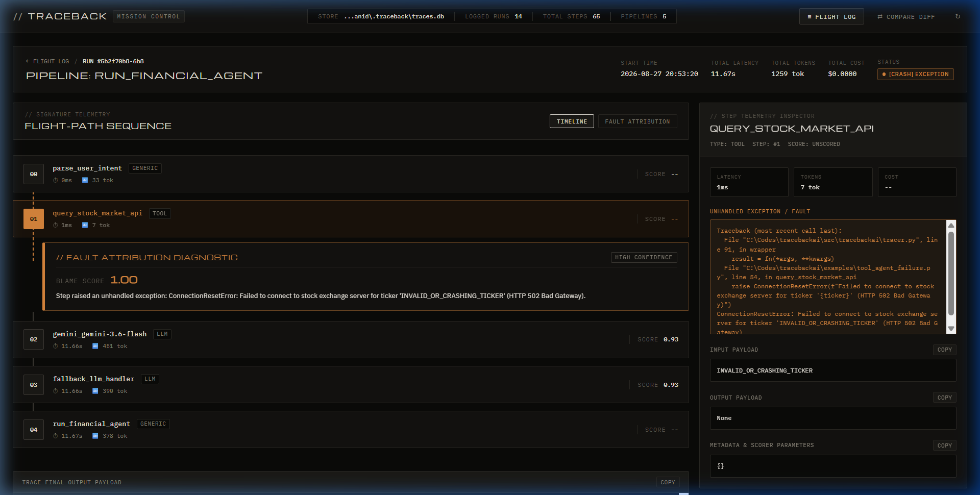Image resolution: width=980 pixels, height=495 pixels.
Task: Click clock icon on query_stock_market_api row
Action: pos(56,225)
